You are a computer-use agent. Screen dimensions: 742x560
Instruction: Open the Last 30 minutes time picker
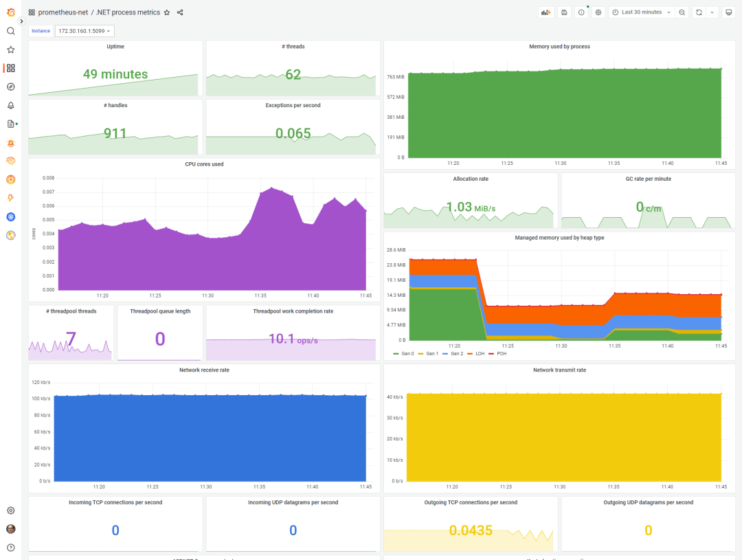coord(641,12)
